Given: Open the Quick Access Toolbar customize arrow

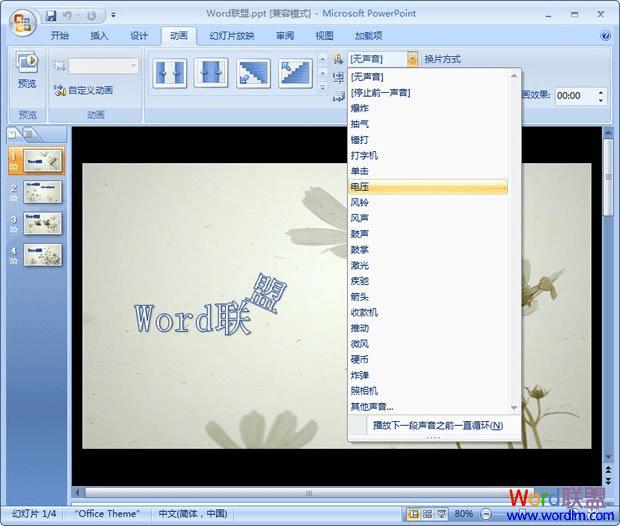Looking at the screenshot, I should tap(113, 15).
